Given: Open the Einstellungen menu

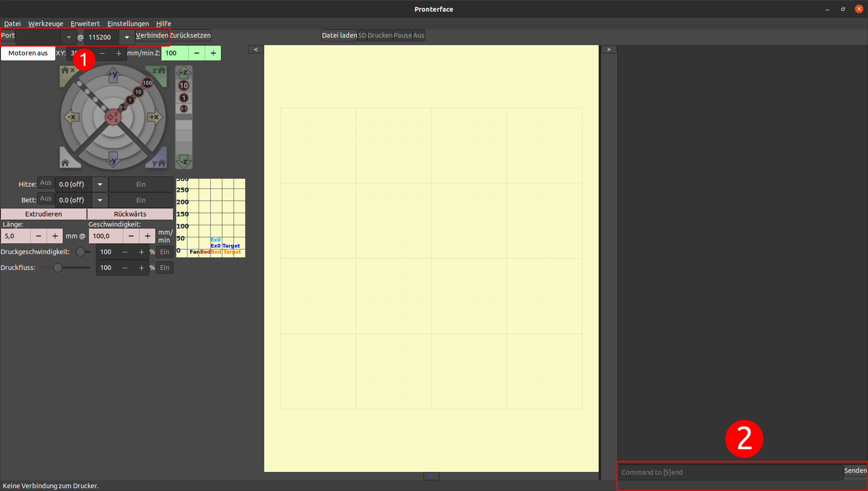Looking at the screenshot, I should point(128,24).
